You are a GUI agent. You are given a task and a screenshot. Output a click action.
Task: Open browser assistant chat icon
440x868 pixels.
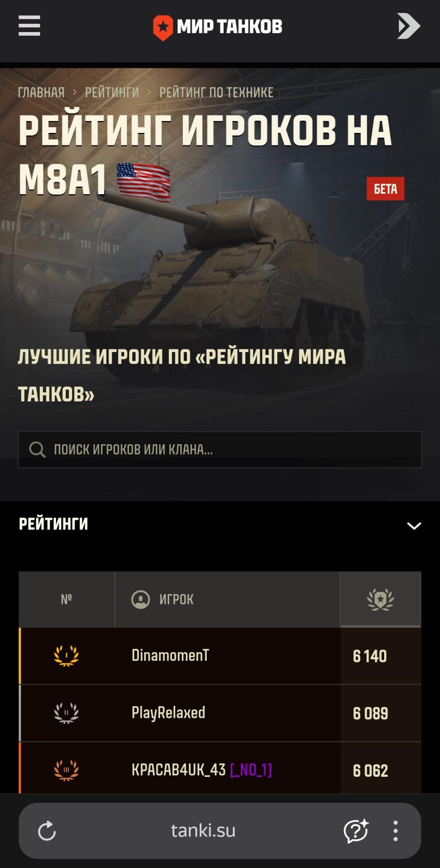[356, 831]
